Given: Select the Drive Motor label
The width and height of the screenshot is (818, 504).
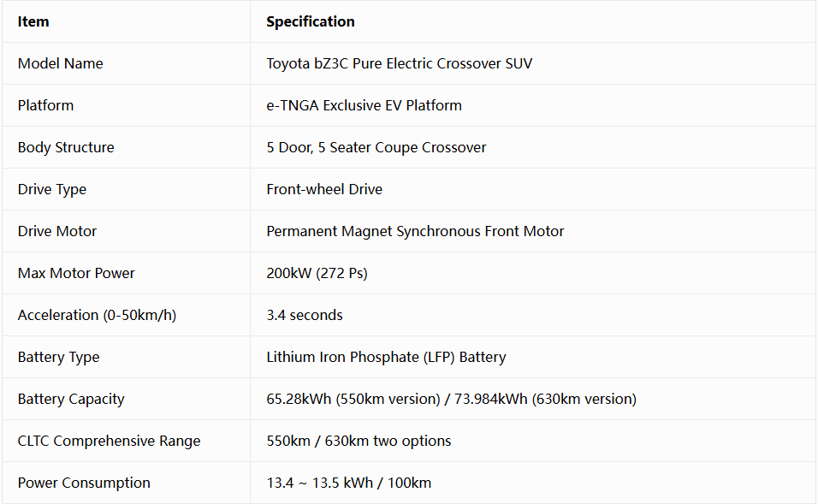Looking at the screenshot, I should click(57, 231).
